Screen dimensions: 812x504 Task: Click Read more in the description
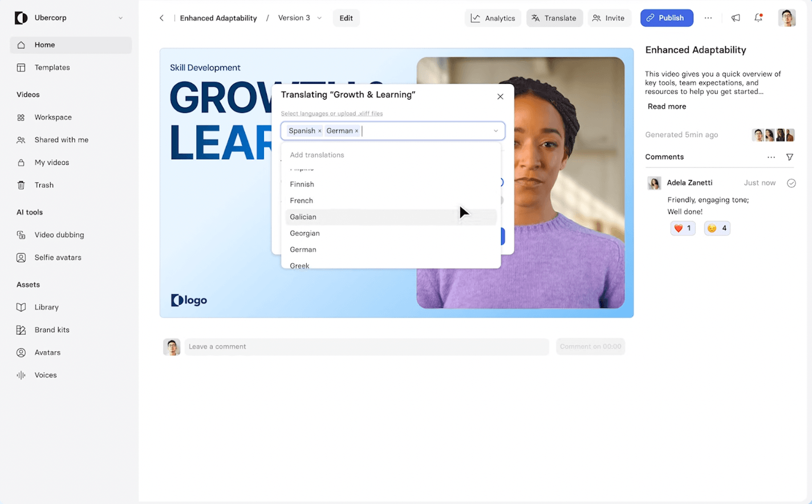point(667,107)
